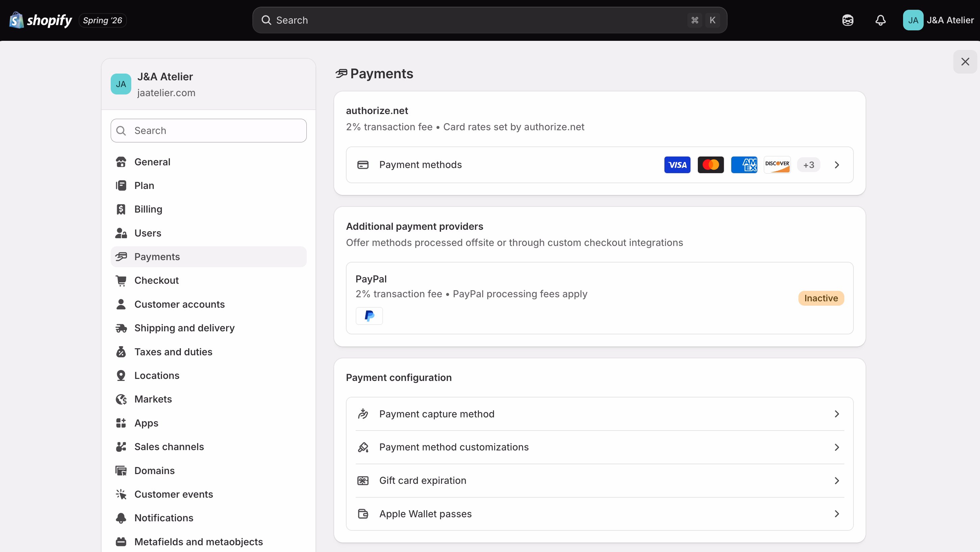Click the Metafields and metaobjects icon

(121, 542)
